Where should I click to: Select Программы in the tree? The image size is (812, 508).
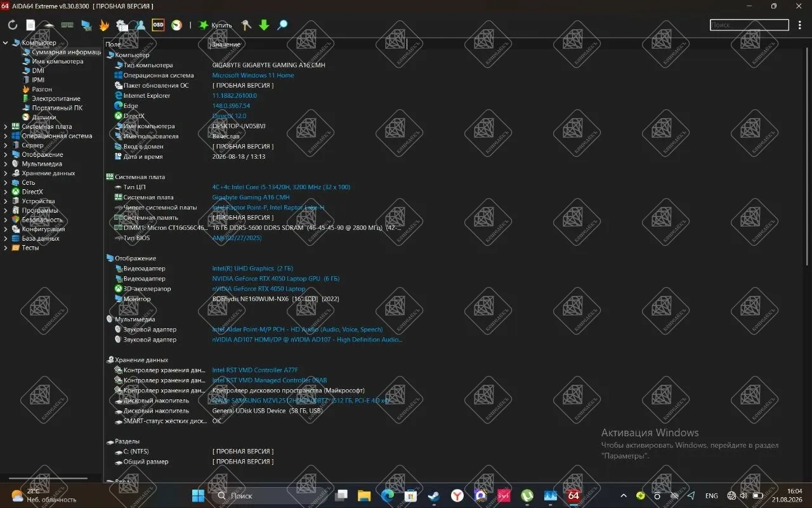(x=39, y=211)
